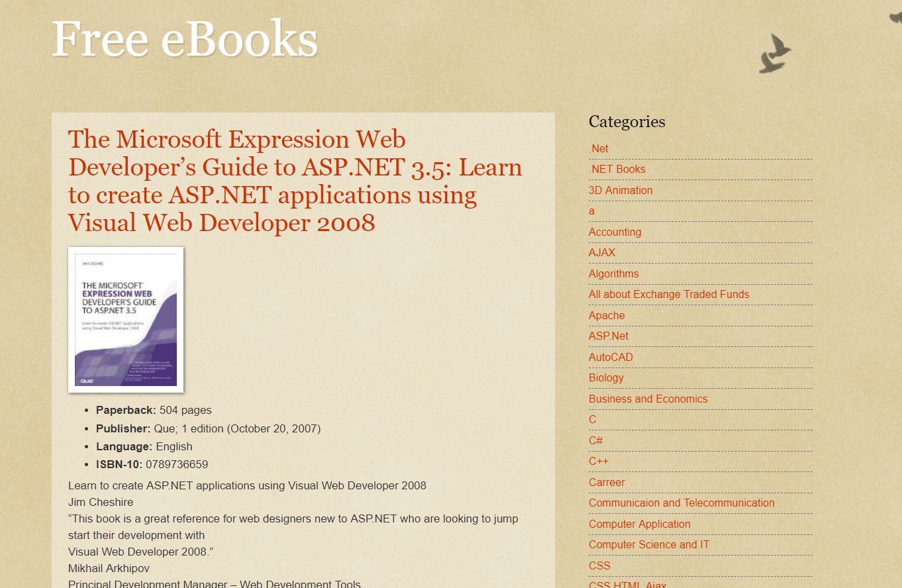902x588 pixels.
Task: Browse the Apache category
Action: (607, 315)
